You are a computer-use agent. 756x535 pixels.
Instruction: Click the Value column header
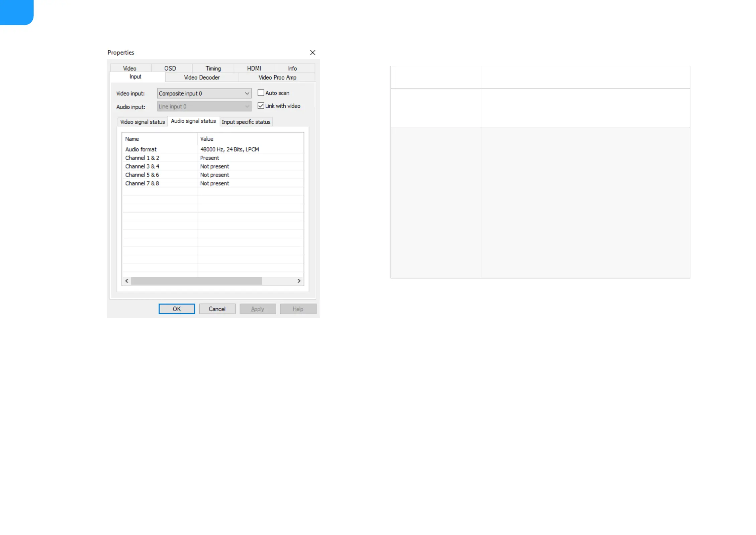coord(207,139)
